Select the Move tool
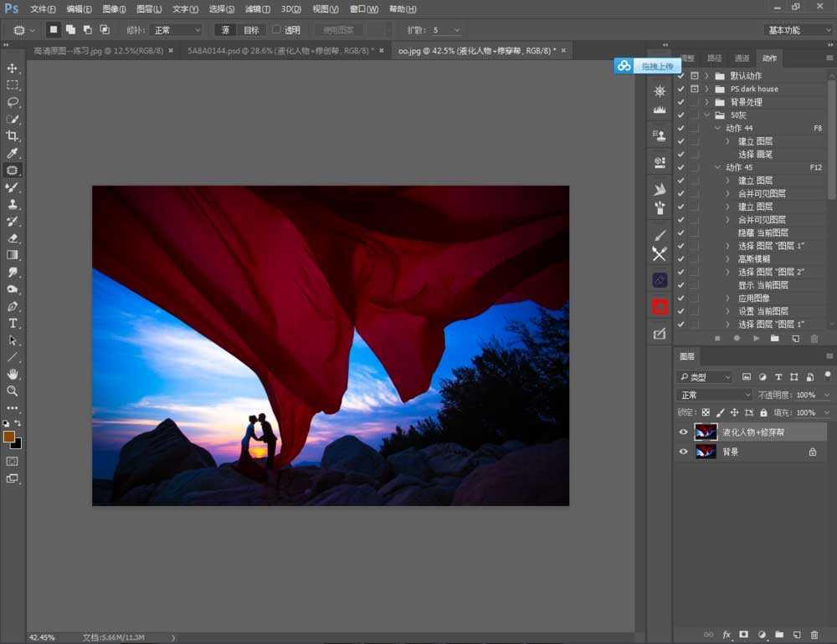Screen dimensions: 837x644 [x=12, y=69]
